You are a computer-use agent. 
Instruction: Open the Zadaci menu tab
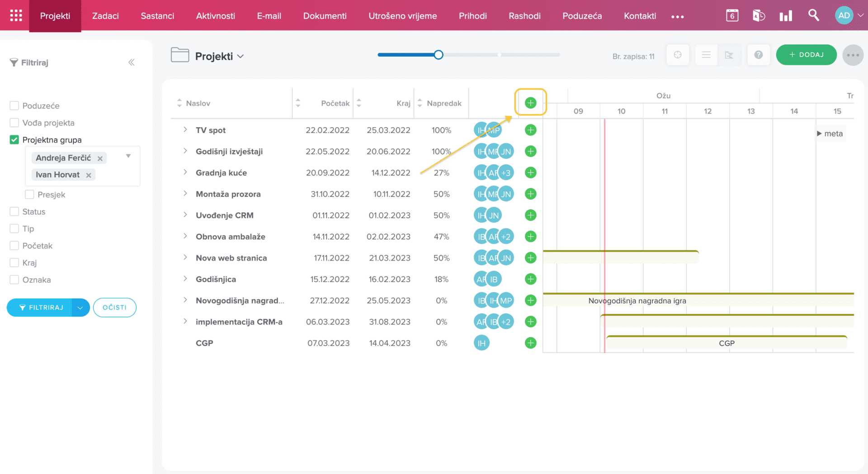(x=105, y=16)
